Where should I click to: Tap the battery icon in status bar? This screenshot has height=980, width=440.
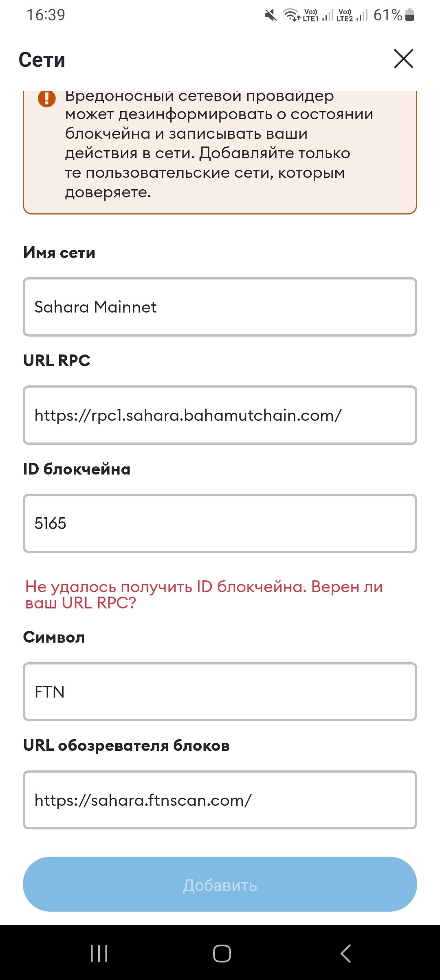[410, 15]
